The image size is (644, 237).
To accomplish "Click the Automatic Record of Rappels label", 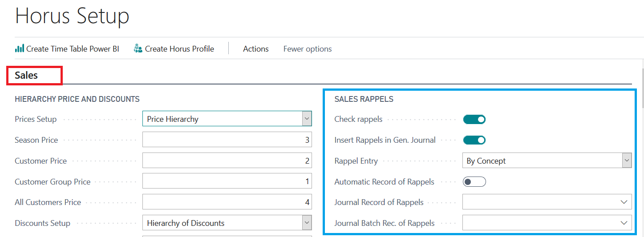I will (x=385, y=182).
